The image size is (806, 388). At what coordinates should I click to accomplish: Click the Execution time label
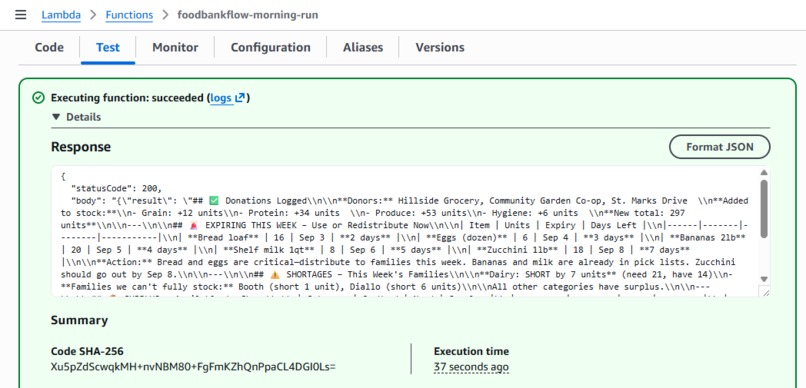coord(471,352)
